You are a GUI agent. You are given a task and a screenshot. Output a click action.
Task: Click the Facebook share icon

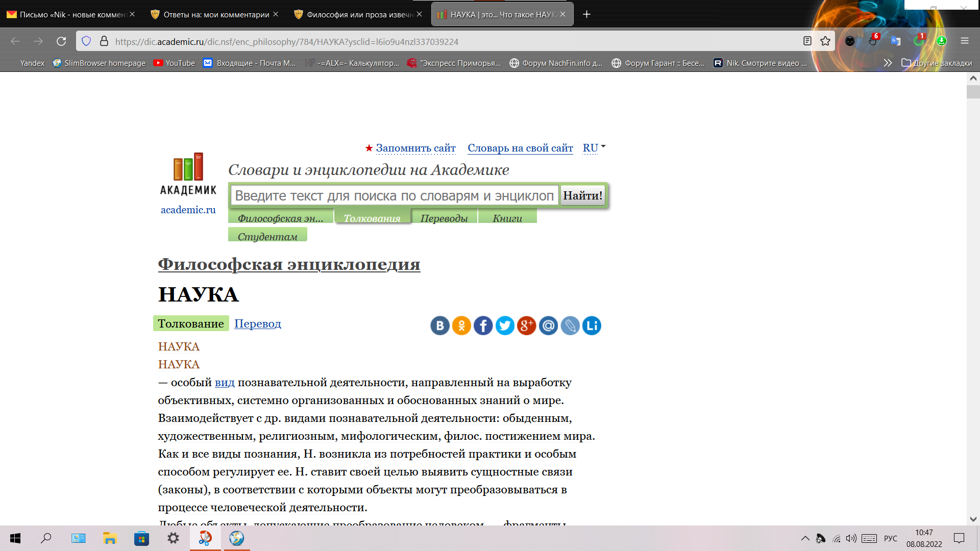tap(483, 325)
